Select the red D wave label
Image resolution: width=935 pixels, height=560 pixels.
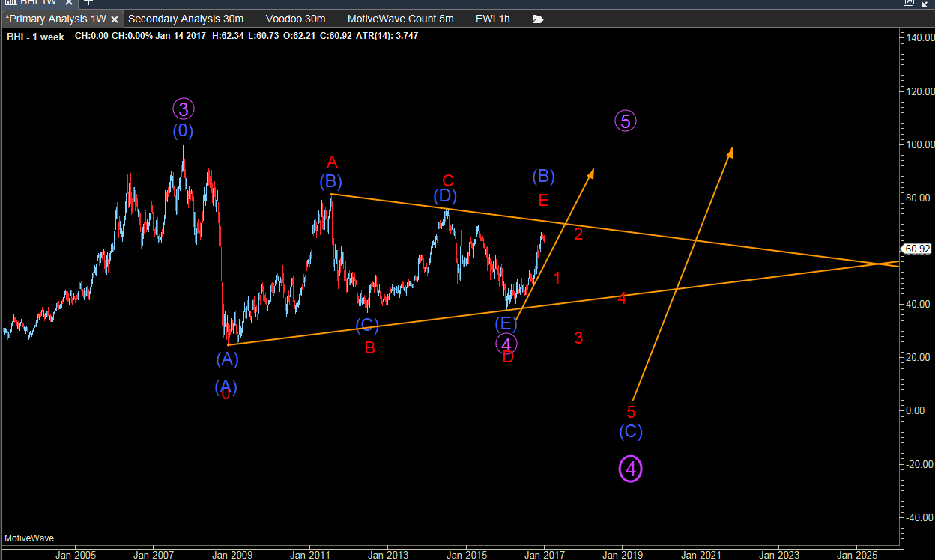508,357
